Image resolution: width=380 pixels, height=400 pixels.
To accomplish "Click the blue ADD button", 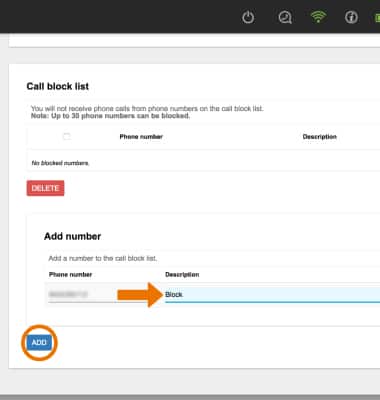I will (x=39, y=342).
